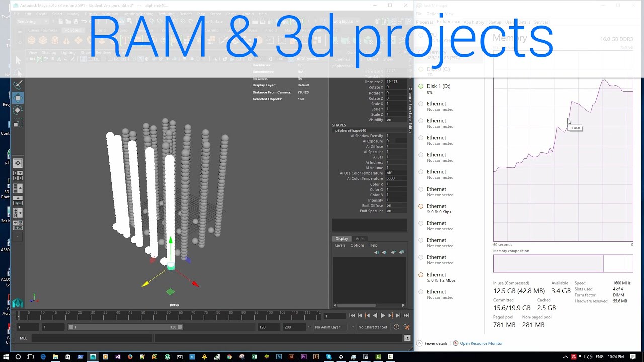Open animation preferences running-man icon
The height and width of the screenshot is (362, 644).
(406, 327)
